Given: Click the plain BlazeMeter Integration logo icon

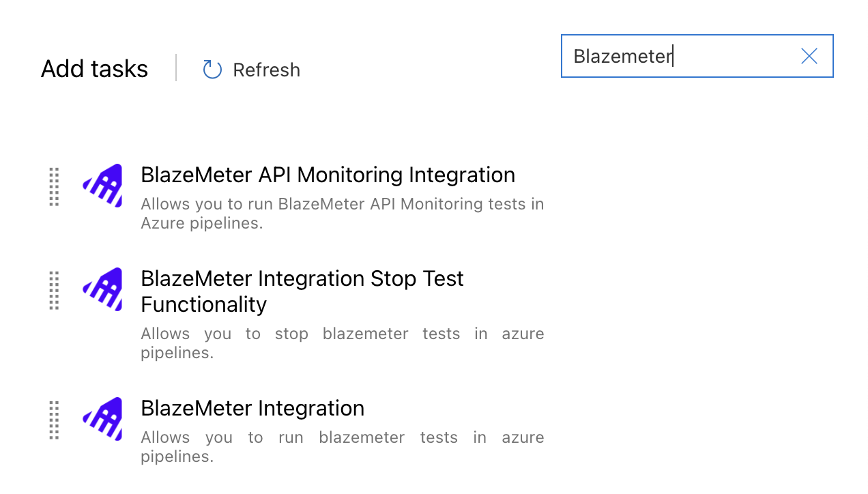Looking at the screenshot, I should [103, 419].
